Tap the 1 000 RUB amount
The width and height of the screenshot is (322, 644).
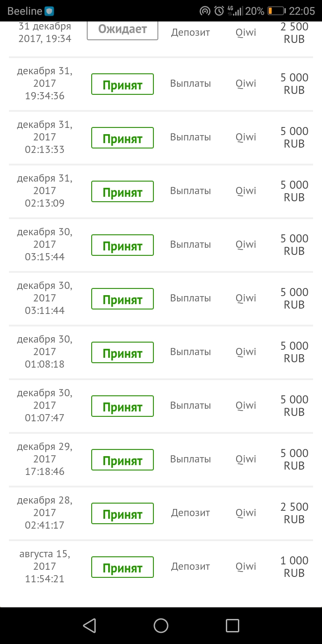(294, 566)
